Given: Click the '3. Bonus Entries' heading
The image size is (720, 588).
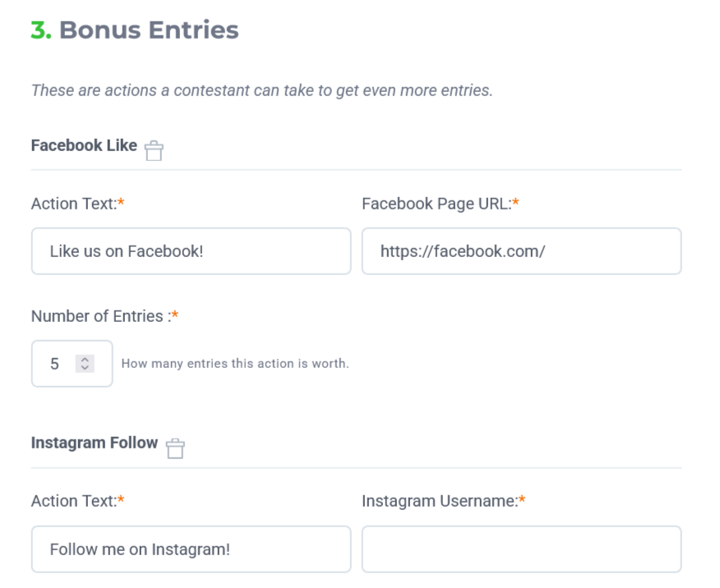Looking at the screenshot, I should 148,30.
